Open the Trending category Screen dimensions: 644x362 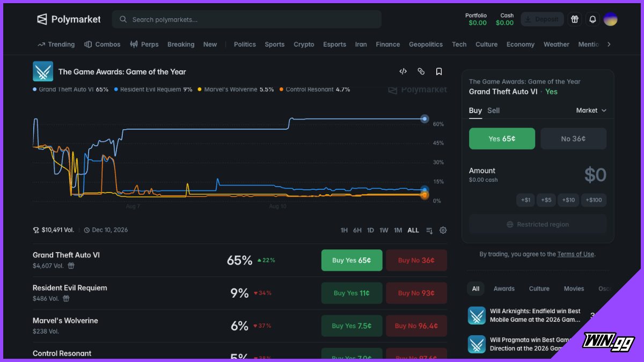(56, 45)
